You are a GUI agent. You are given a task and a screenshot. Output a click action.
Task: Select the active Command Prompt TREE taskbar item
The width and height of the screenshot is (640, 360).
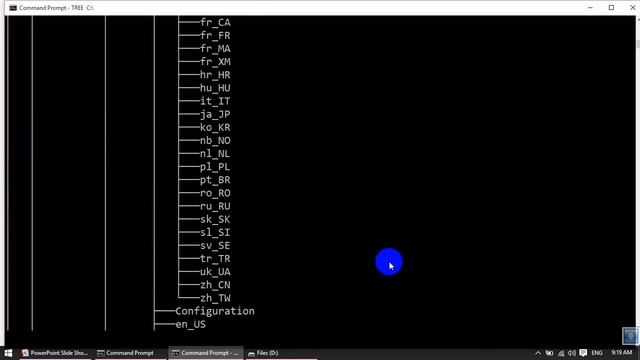[205, 353]
